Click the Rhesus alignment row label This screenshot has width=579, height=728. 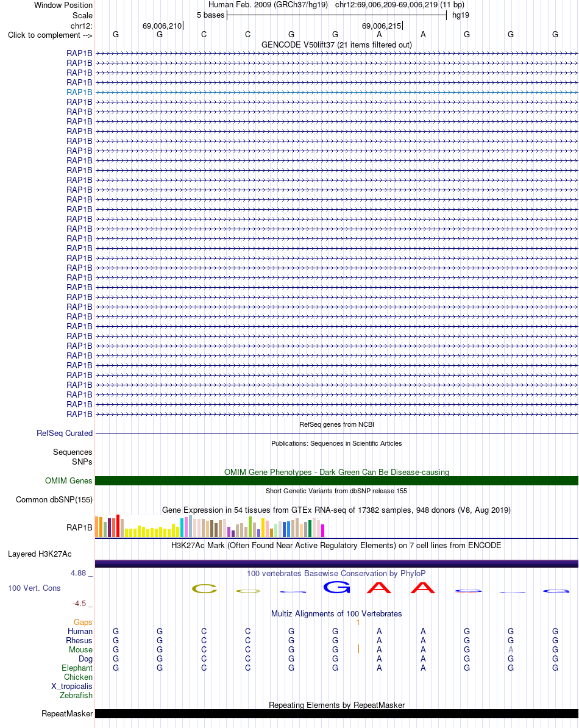(x=79, y=641)
